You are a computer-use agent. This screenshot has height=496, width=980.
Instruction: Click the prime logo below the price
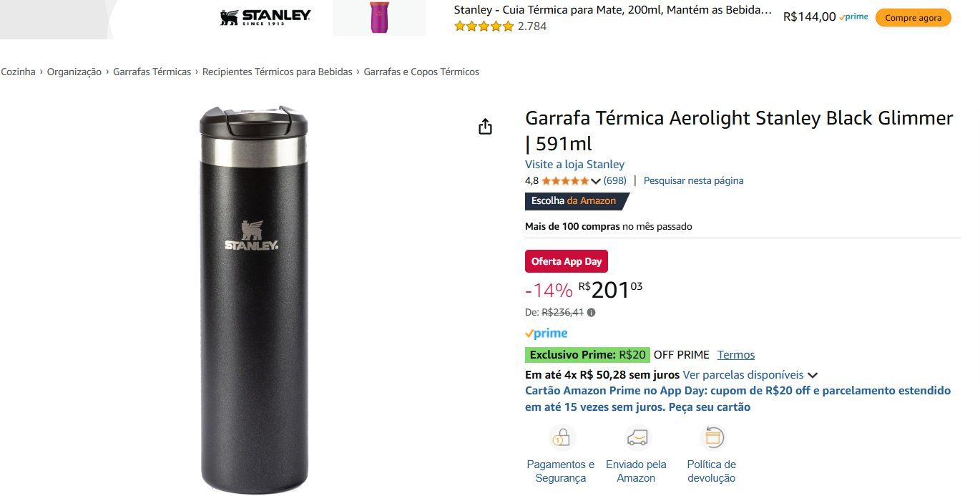(x=546, y=334)
